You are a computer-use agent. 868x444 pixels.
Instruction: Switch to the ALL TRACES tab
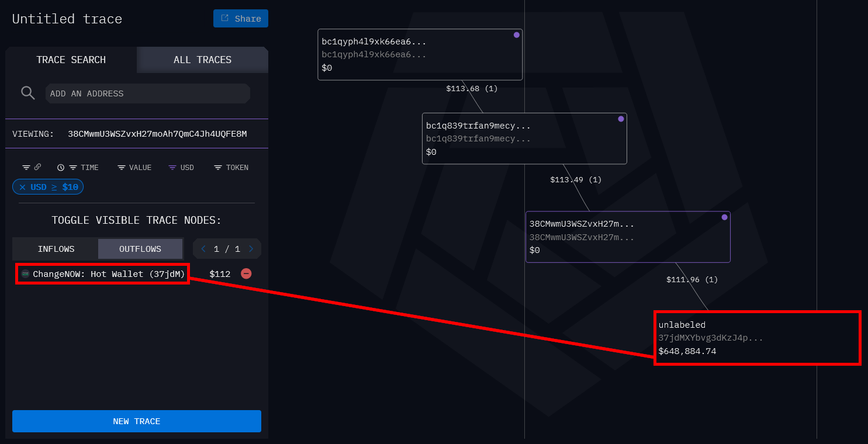(202, 60)
